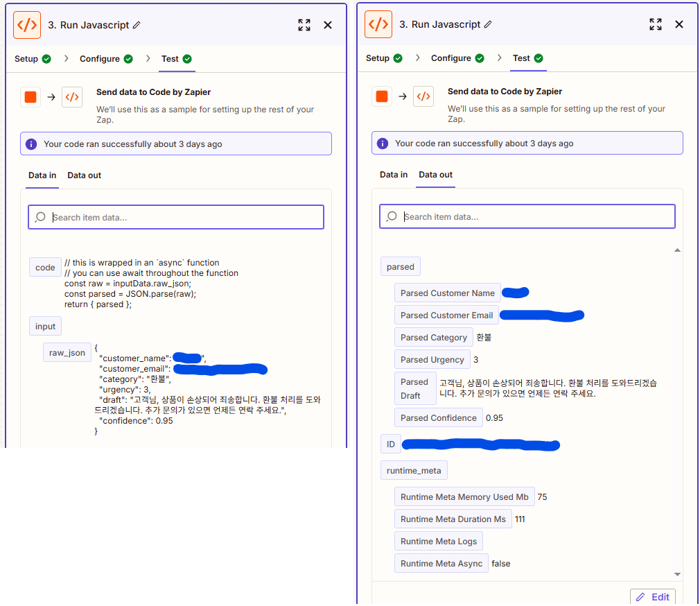
Task: Click the small code icon beside arrow in left panel
Action: click(72, 97)
